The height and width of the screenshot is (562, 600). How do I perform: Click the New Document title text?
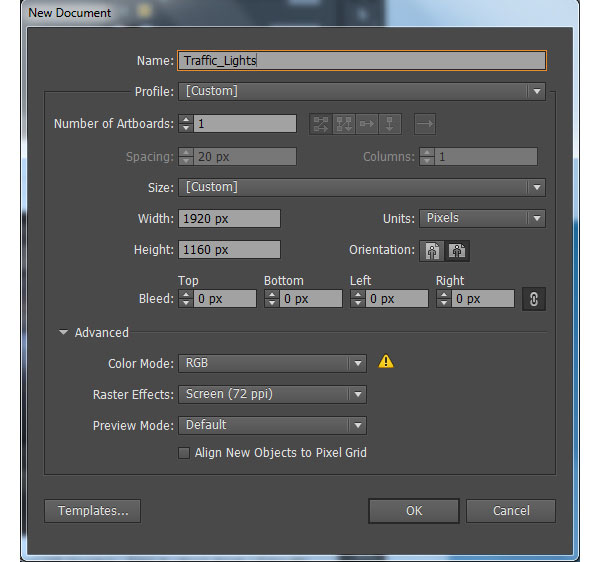pos(70,13)
